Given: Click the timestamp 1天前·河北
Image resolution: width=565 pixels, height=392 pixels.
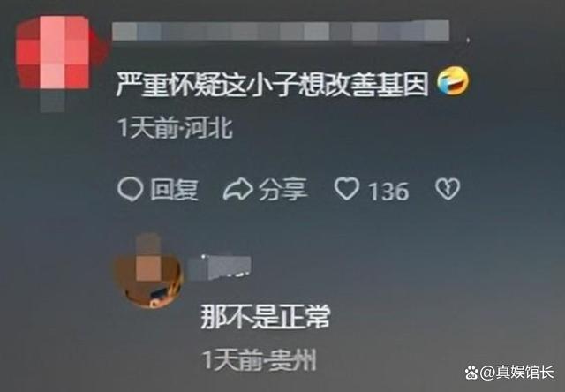Looking at the screenshot, I should tap(176, 128).
